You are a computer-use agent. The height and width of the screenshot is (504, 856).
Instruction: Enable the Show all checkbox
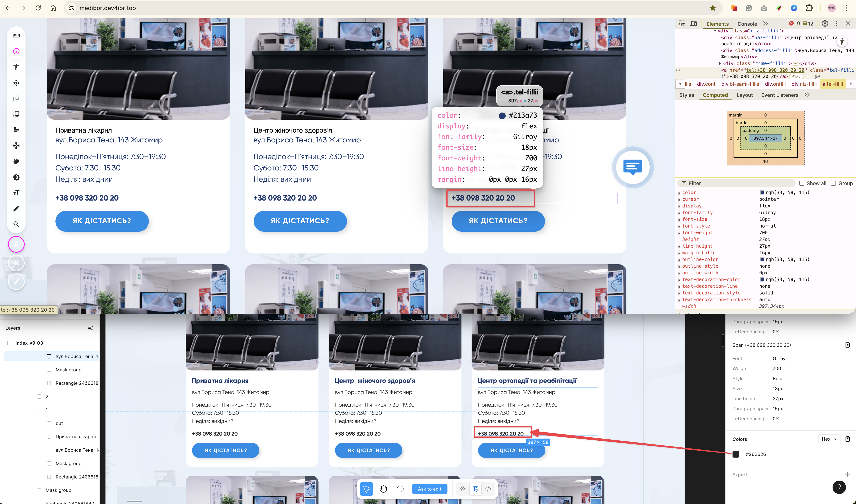pyautogui.click(x=802, y=183)
